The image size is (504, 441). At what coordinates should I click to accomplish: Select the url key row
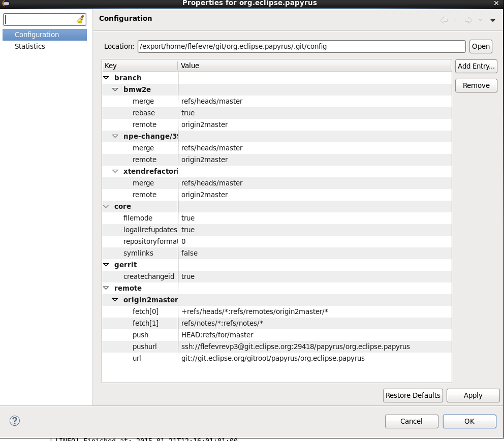tap(137, 358)
